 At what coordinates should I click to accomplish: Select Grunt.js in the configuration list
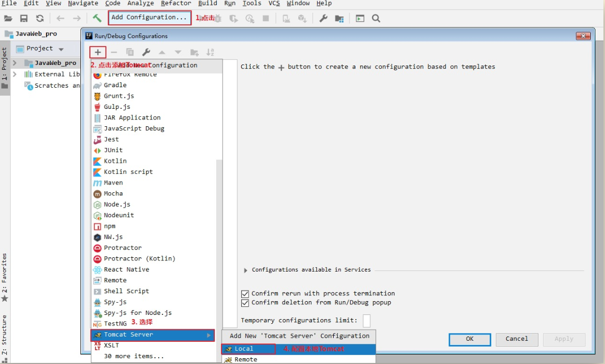pos(157,96)
